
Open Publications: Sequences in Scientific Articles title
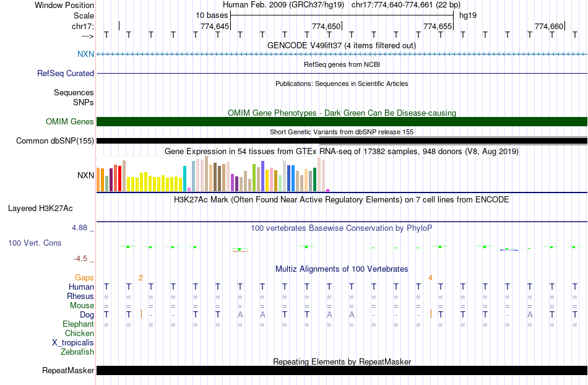pyautogui.click(x=342, y=84)
